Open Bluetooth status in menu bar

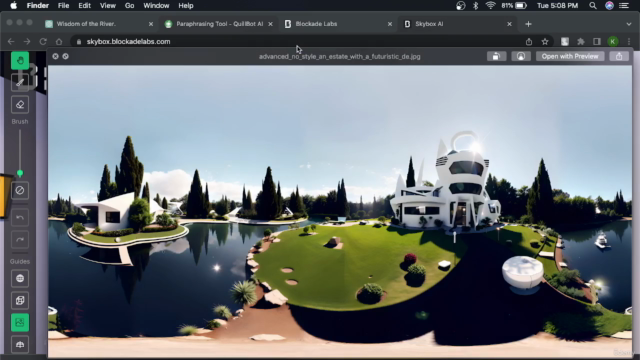476,6
